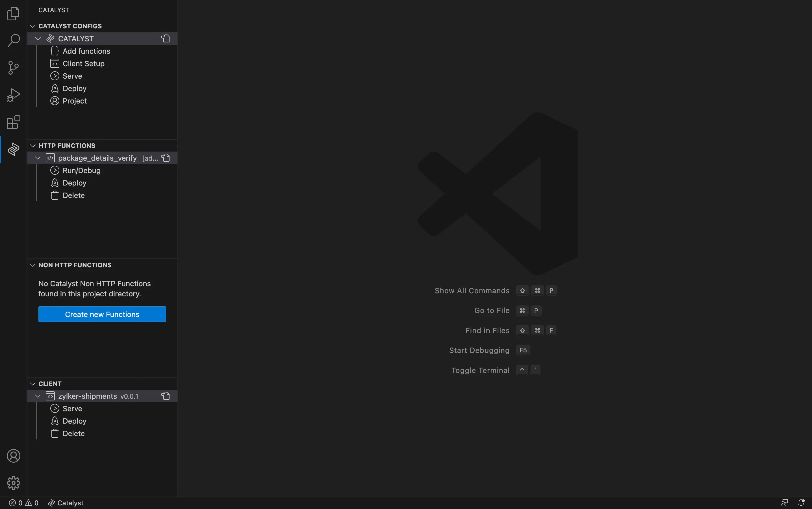Viewport: 812px width, 509px height.
Task: Click Start Debugging in editor
Action: [x=479, y=350]
